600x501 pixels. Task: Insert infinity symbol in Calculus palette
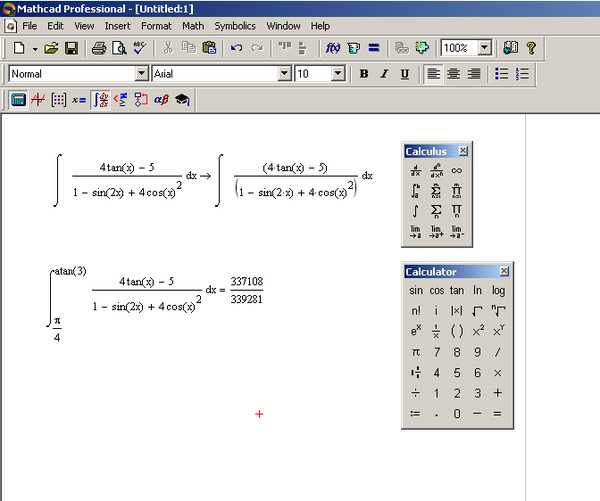tap(457, 170)
